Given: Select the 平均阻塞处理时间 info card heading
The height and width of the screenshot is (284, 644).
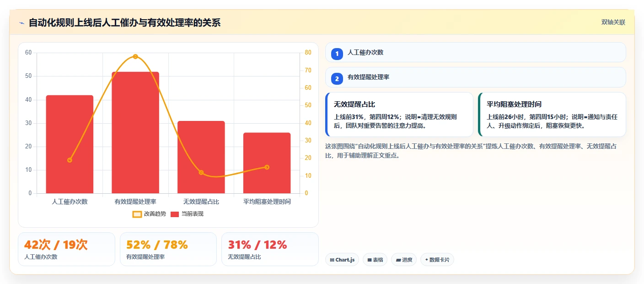Looking at the screenshot, I should point(514,104).
